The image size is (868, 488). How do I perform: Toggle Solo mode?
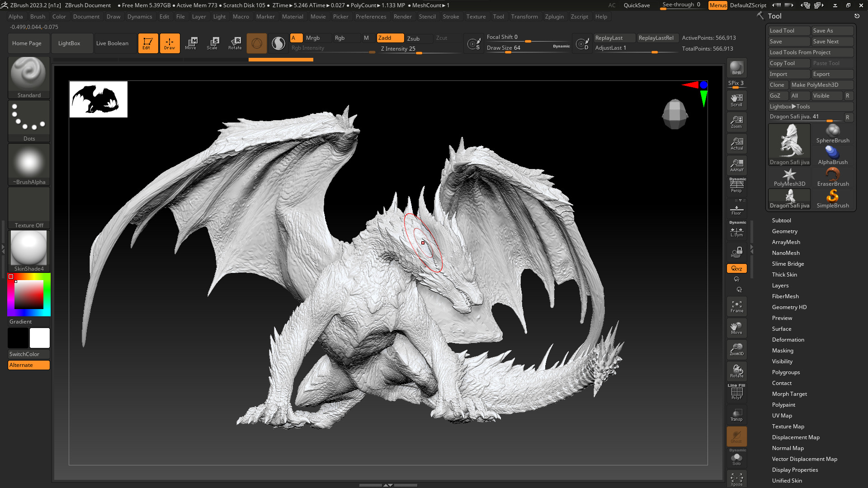[736, 458]
